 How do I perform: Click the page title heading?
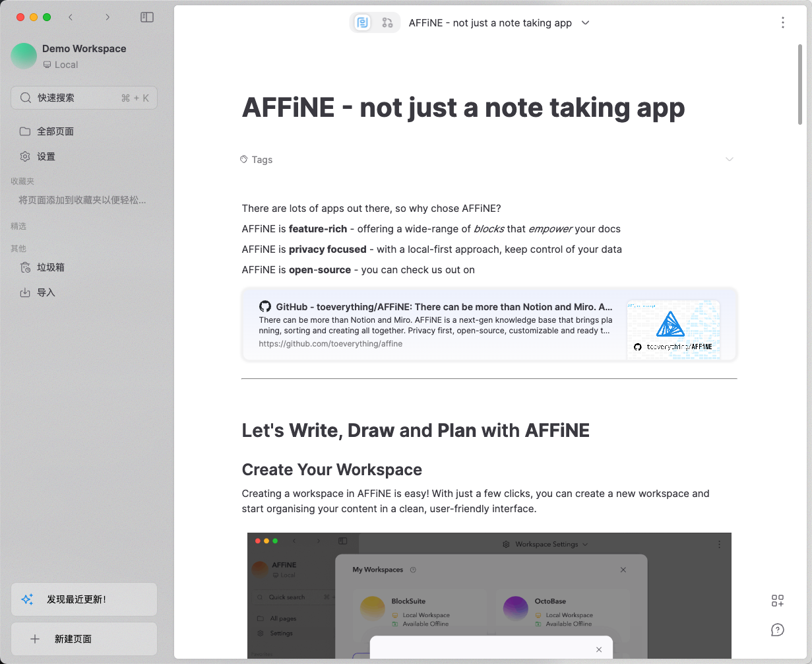463,107
